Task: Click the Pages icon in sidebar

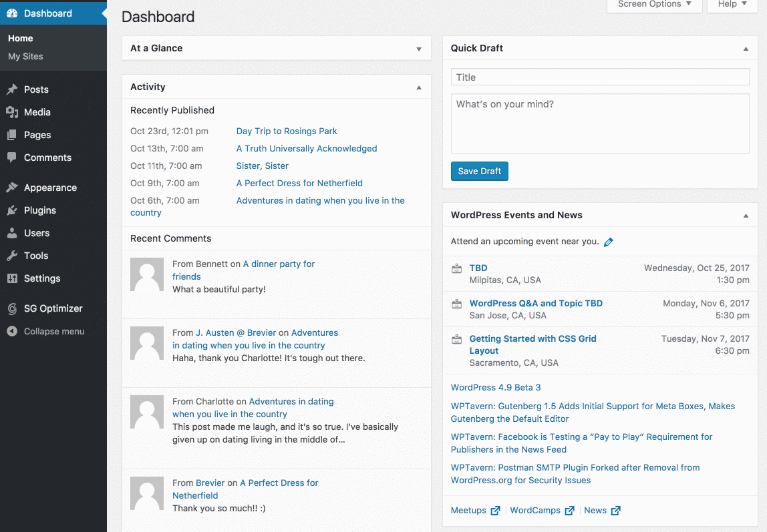Action: 12,135
